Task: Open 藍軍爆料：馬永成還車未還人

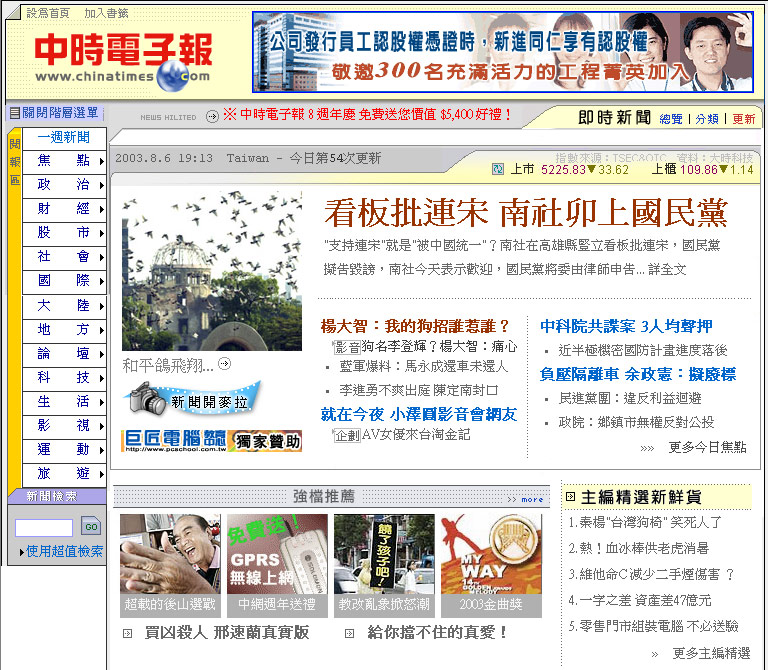Action: (x=424, y=366)
